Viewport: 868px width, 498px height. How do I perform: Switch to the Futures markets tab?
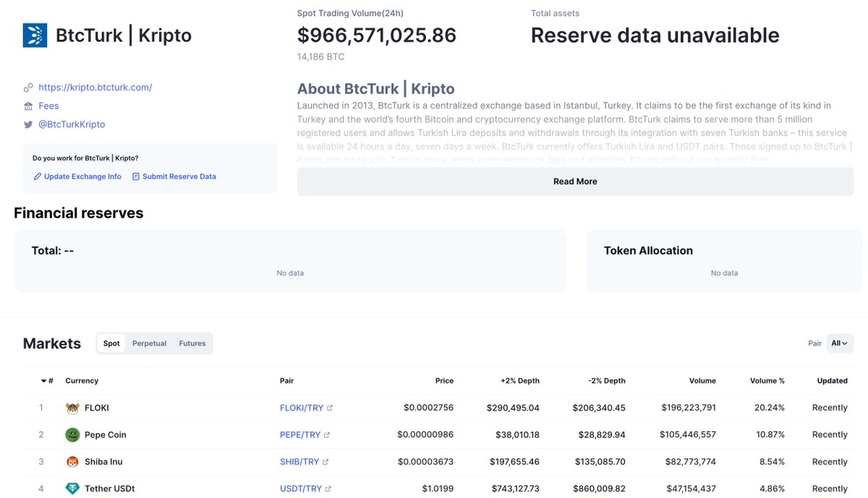pos(192,343)
